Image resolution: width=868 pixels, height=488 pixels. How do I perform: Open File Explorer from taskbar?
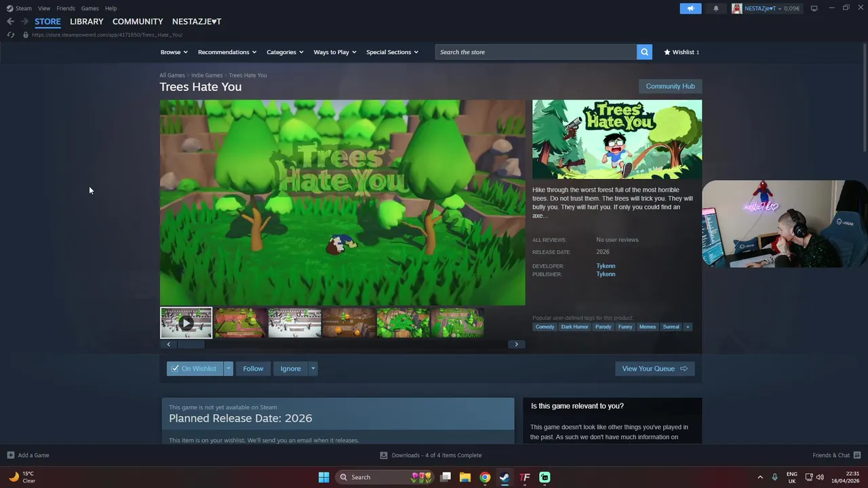pyautogui.click(x=465, y=477)
